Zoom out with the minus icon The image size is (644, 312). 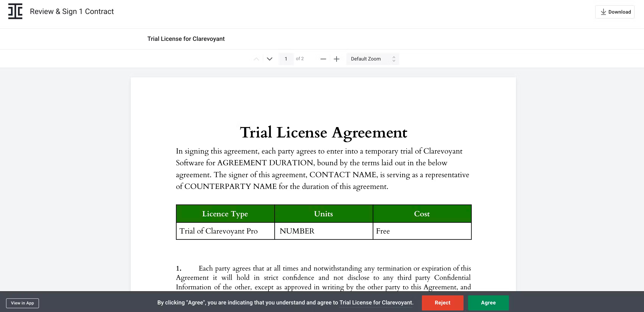[323, 59]
